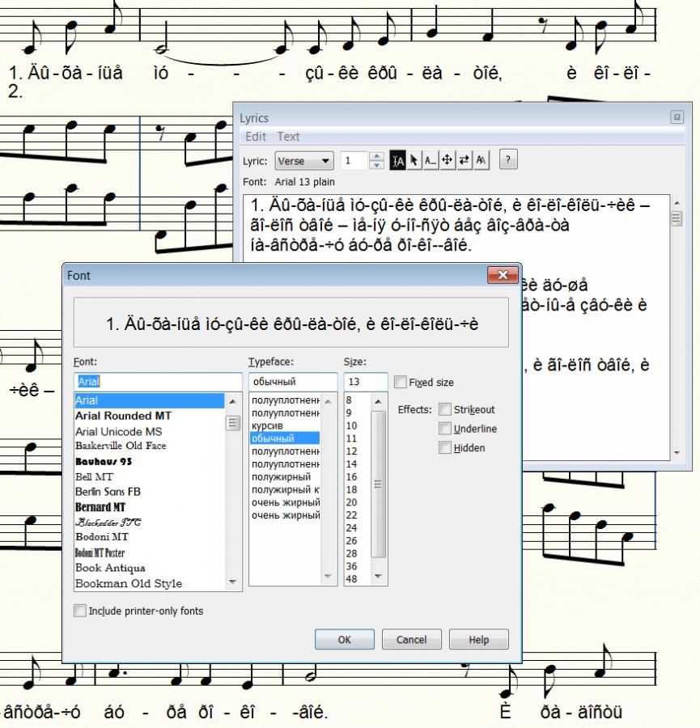700x728 pixels.
Task: Select the text cursor type-in tool
Action: 398,161
